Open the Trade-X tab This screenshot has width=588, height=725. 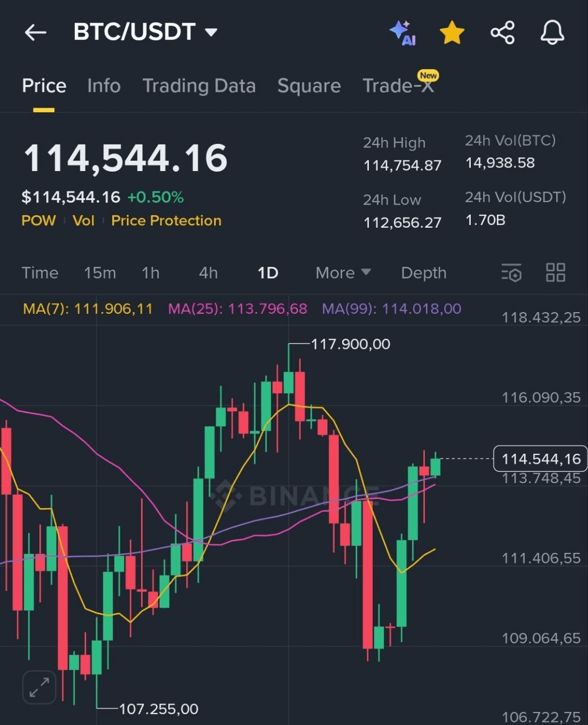[398, 86]
